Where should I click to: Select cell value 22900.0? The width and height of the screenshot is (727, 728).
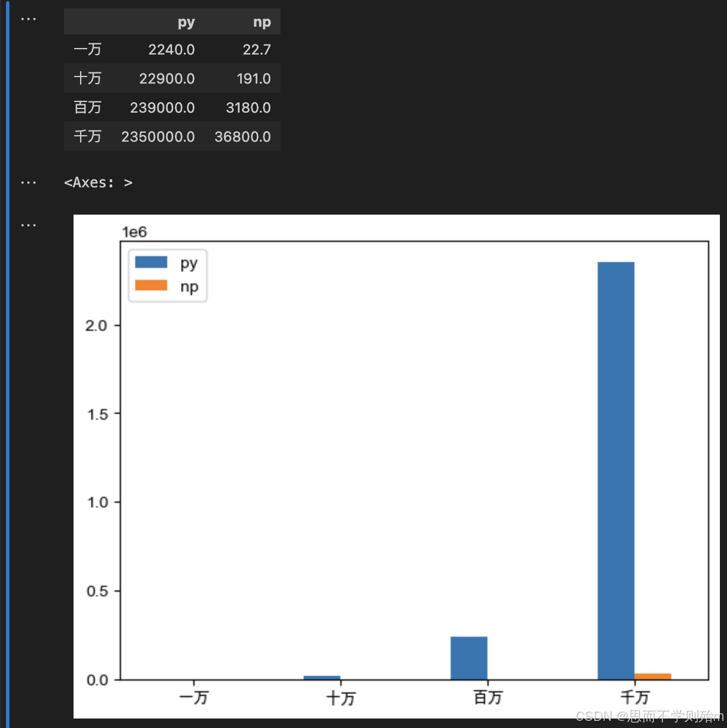[x=167, y=79]
